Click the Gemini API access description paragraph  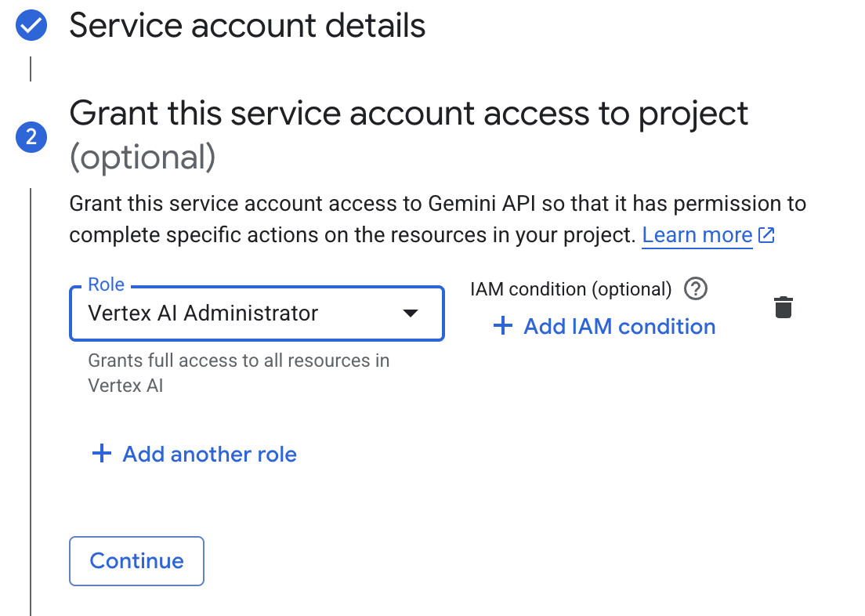pos(437,219)
